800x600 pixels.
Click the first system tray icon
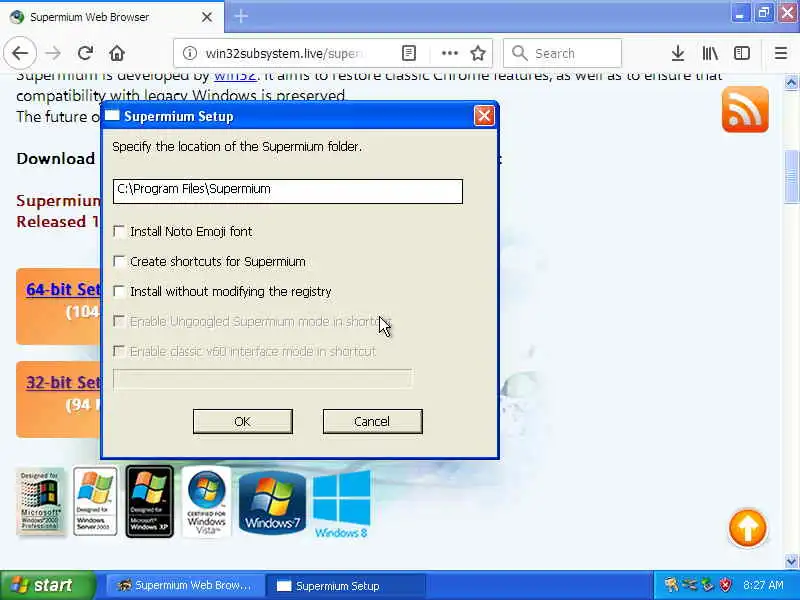pyautogui.click(x=672, y=585)
